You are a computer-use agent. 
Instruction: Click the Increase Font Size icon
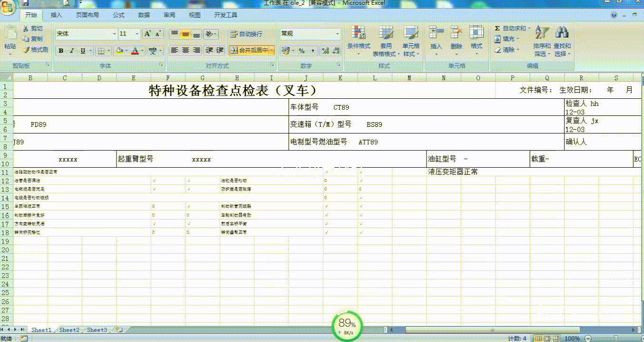148,34
